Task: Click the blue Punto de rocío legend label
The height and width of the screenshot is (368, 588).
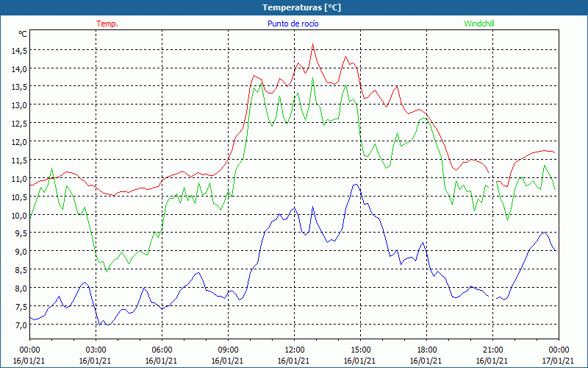Action: tap(293, 24)
